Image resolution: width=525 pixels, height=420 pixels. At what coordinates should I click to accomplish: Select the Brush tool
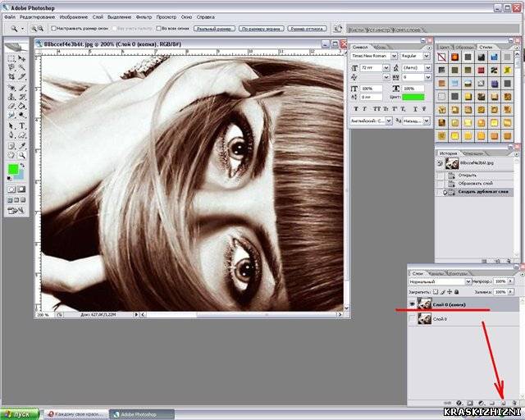22,88
